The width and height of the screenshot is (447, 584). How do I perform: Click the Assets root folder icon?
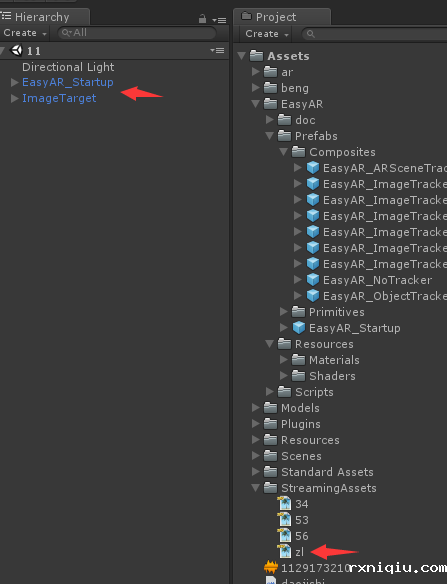pos(256,56)
